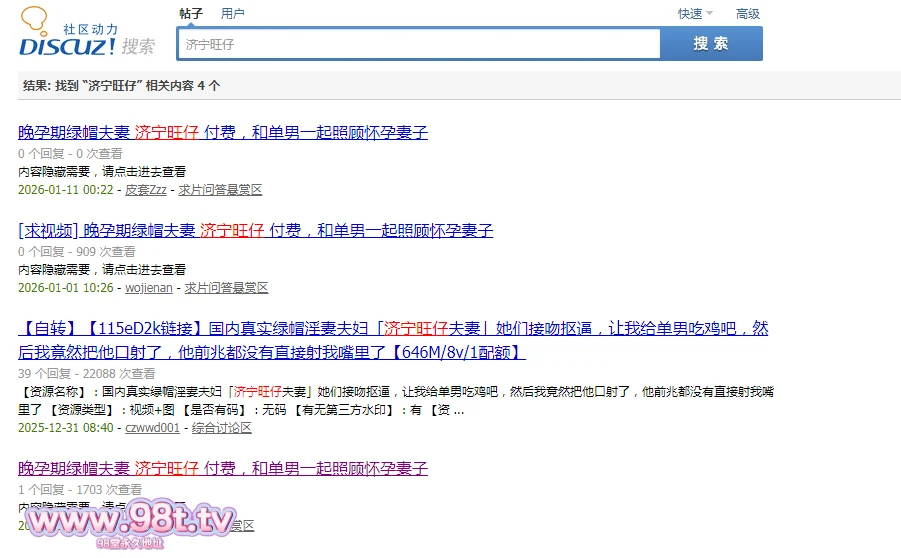The width and height of the screenshot is (901, 558).
Task: View author czwwd001's profile
Action: click(152, 428)
